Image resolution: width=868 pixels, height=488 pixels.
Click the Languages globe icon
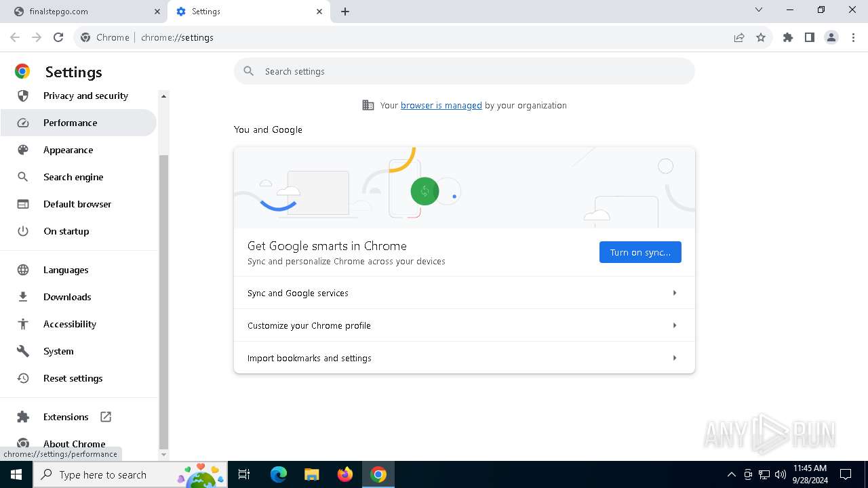(x=23, y=270)
